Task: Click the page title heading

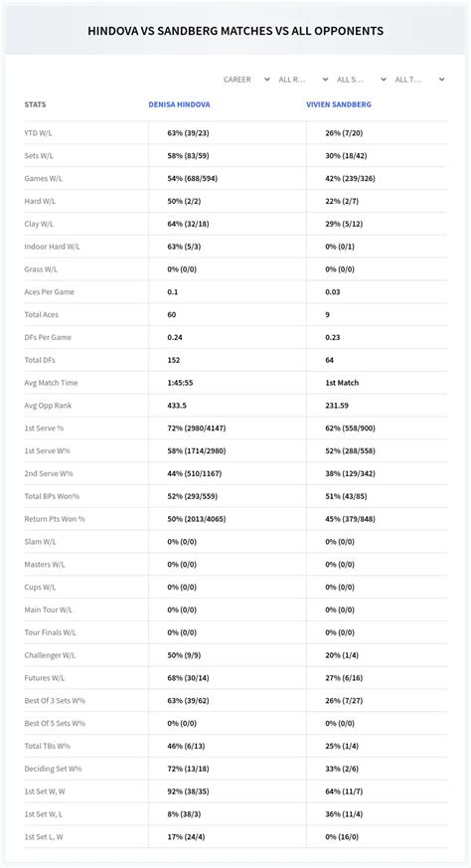Action: coord(235,31)
